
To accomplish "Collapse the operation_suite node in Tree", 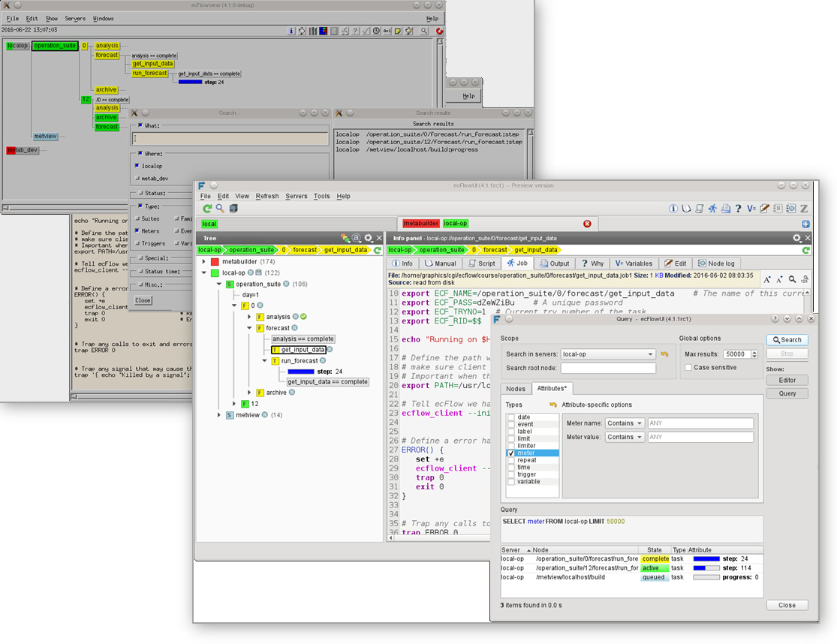I will tap(219, 284).
